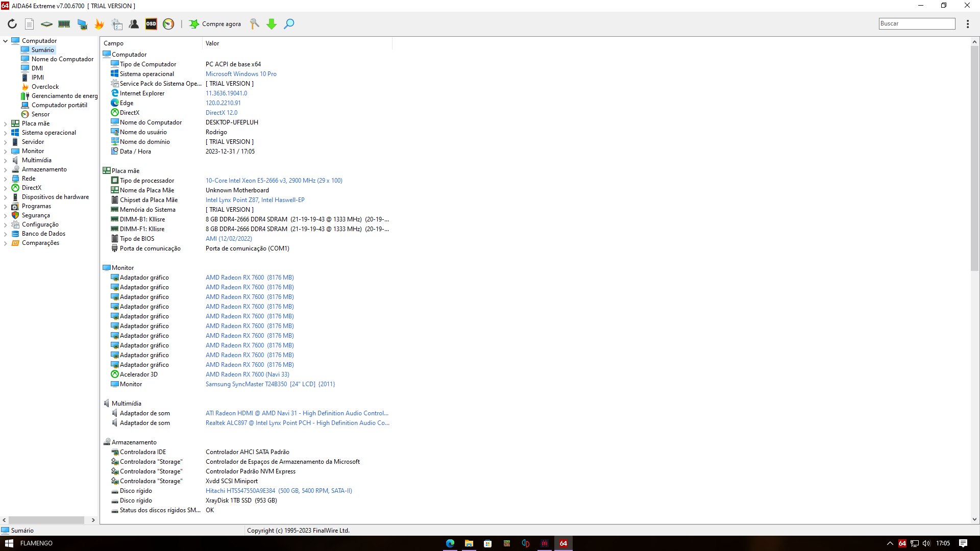Image resolution: width=980 pixels, height=551 pixels.
Task: Open Microsoft Windows 10 Pro link
Action: coord(241,74)
